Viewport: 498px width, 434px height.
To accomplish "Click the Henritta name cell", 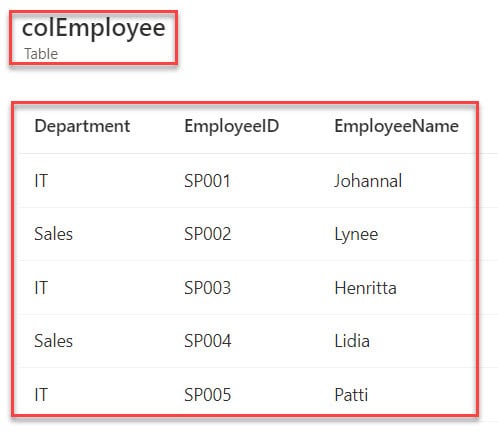I will [366, 288].
